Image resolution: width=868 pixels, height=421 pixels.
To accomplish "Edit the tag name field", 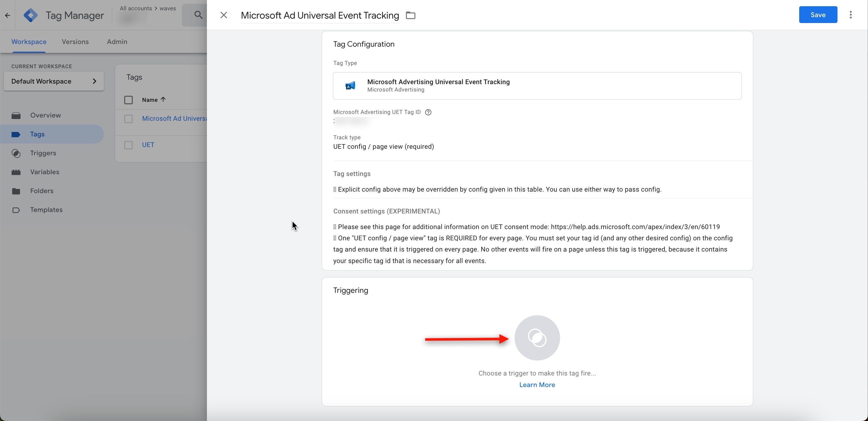I will (x=320, y=16).
